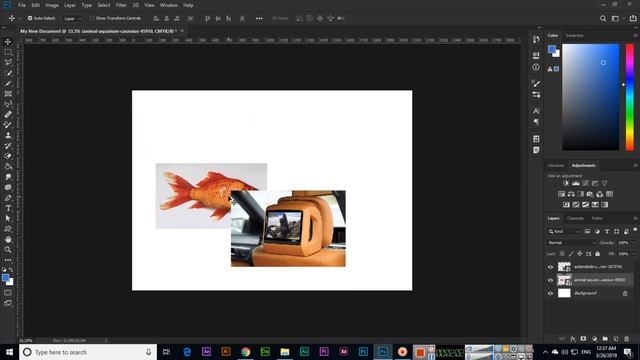
Task: Add a layer mask
Action: pyautogui.click(x=583, y=339)
